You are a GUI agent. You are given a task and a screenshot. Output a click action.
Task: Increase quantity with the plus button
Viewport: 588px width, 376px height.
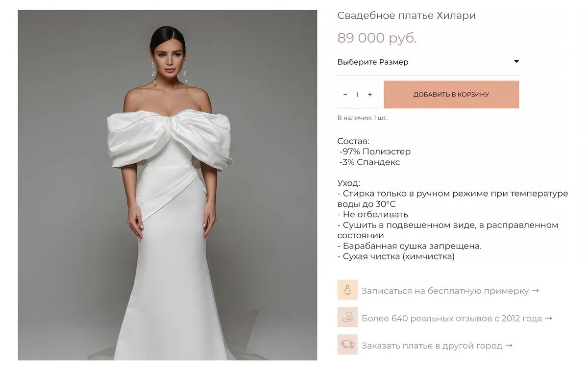point(370,95)
